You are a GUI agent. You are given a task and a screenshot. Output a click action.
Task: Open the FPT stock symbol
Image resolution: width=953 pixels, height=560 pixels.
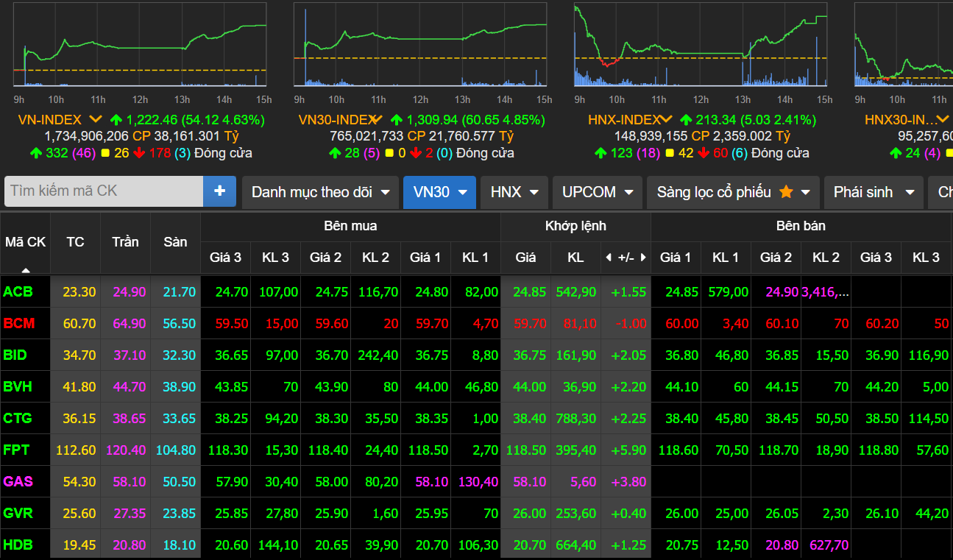pyautogui.click(x=17, y=450)
